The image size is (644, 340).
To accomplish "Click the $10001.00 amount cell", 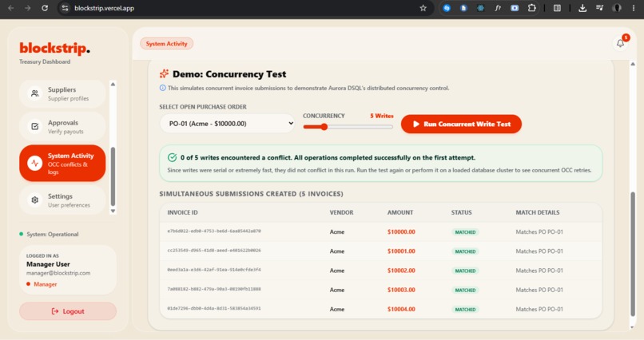I will tap(401, 251).
